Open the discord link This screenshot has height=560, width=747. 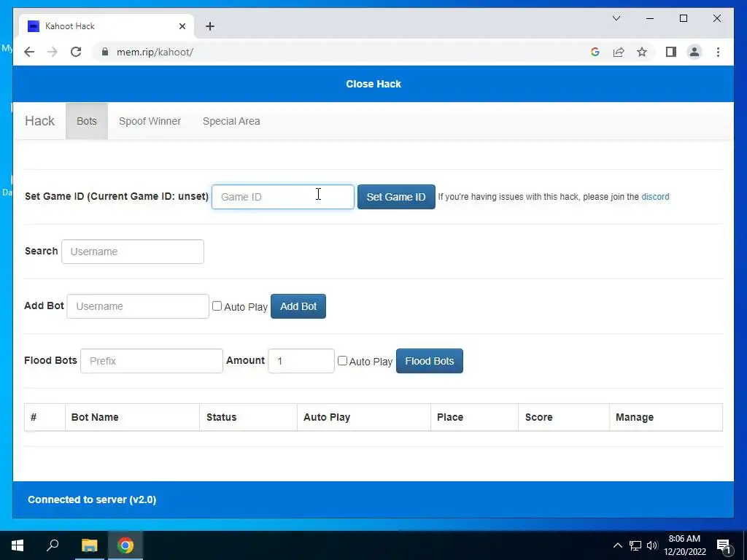(x=655, y=197)
